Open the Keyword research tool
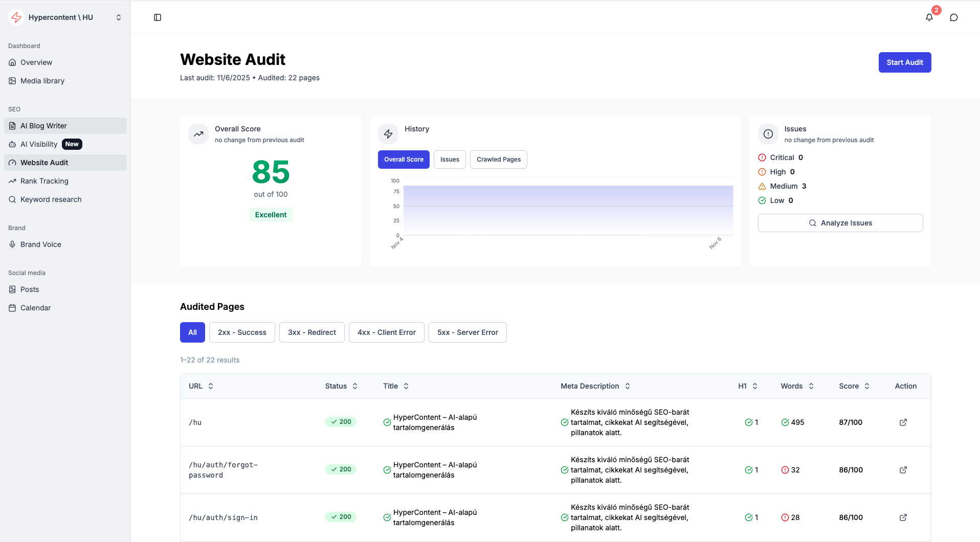Screen dimensions: 980x542 (51, 199)
